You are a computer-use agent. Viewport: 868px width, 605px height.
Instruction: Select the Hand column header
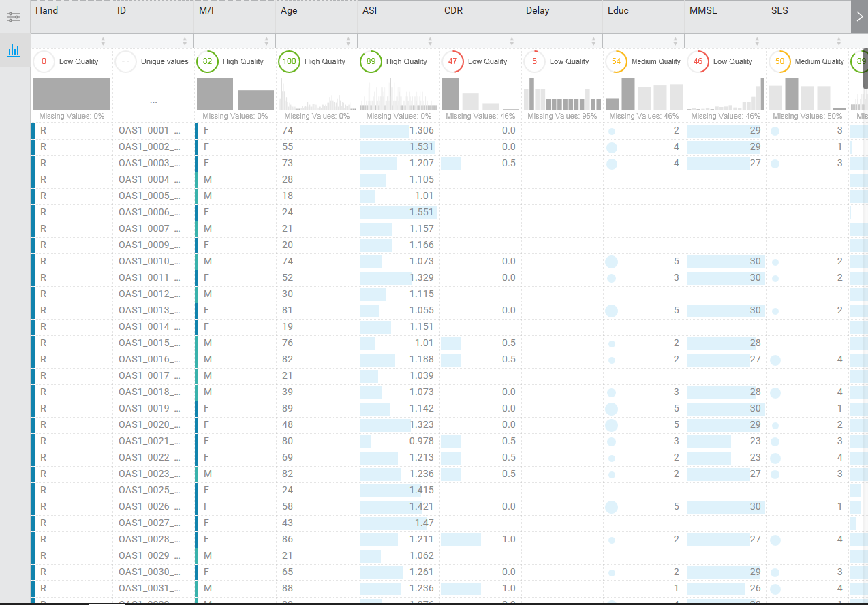[x=72, y=17]
